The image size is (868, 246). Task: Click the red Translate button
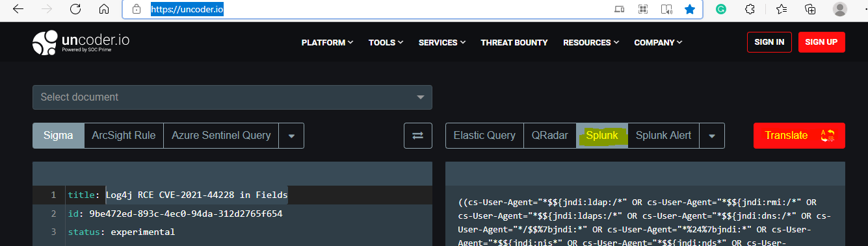[x=799, y=136]
